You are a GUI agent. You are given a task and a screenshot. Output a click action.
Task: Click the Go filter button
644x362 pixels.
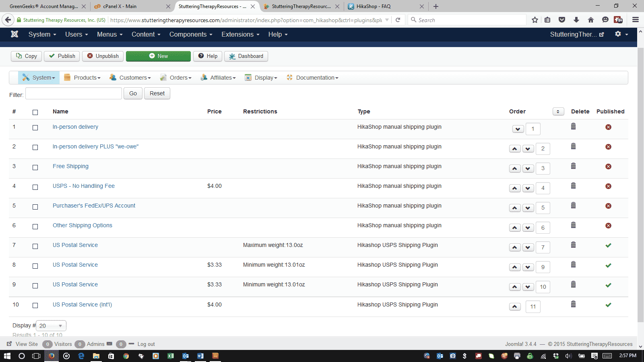coord(133,93)
